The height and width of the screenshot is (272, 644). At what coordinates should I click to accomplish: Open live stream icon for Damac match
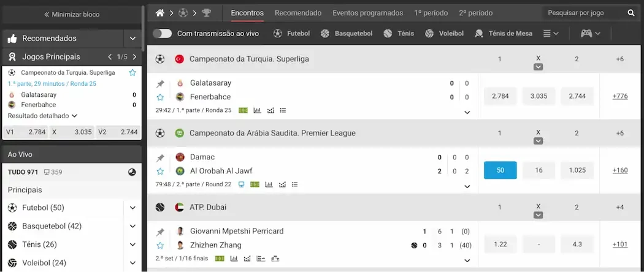click(x=241, y=184)
